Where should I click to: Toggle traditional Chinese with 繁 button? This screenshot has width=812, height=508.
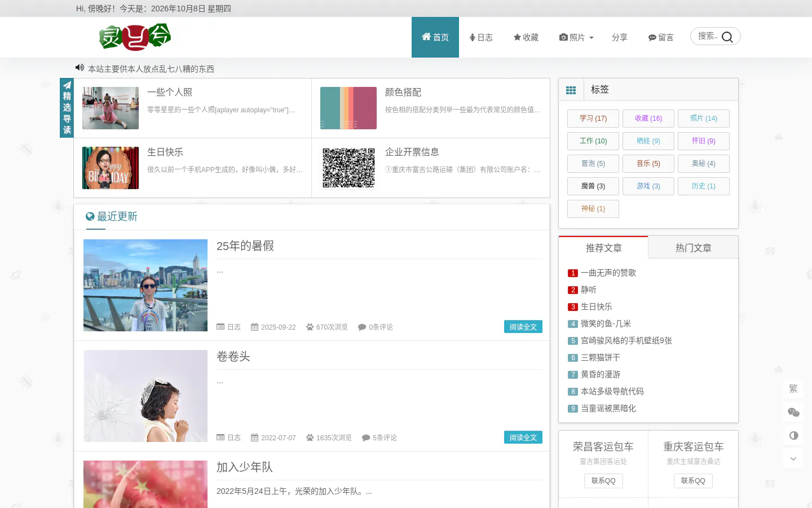click(x=793, y=388)
